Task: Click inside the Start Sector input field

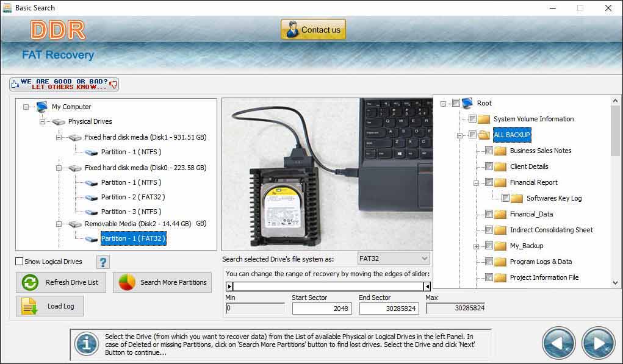Action: click(322, 309)
